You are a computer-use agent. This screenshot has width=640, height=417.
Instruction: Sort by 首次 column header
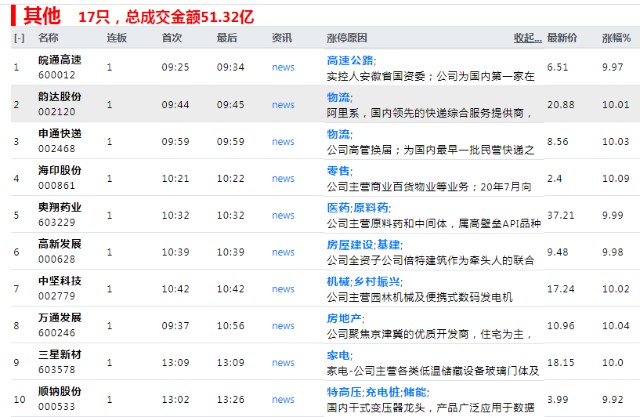click(172, 38)
